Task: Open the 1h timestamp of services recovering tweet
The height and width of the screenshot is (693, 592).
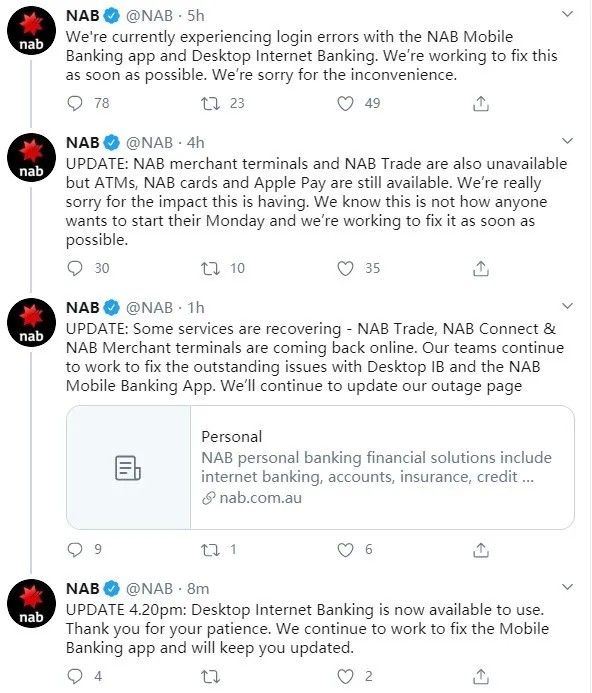Action: (x=196, y=308)
